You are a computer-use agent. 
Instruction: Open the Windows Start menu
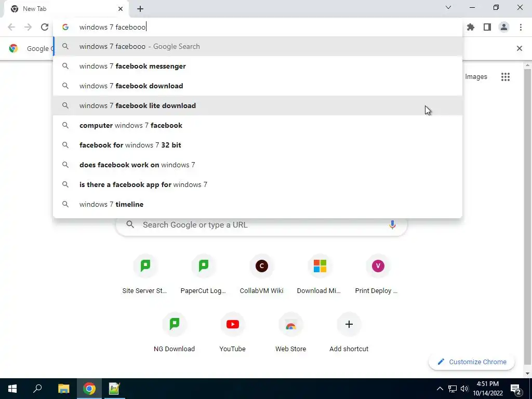pos(12,389)
